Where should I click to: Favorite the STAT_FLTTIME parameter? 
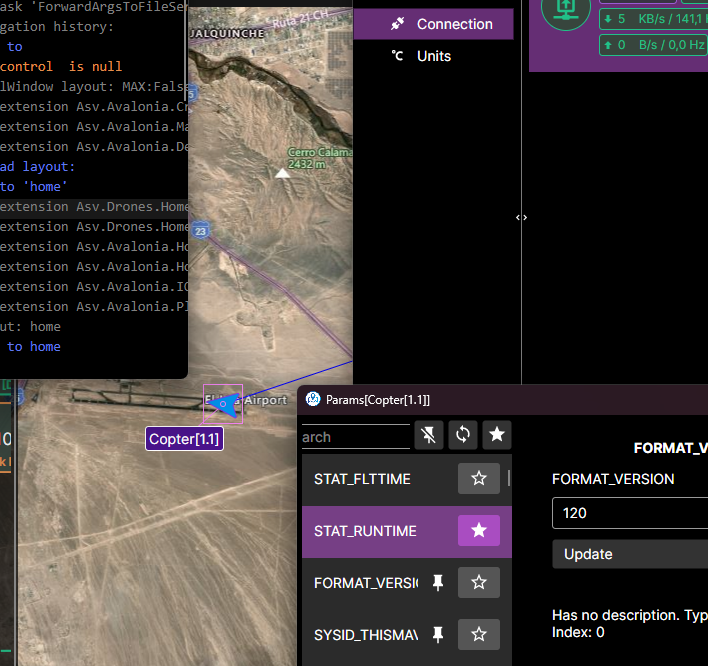pyautogui.click(x=479, y=479)
